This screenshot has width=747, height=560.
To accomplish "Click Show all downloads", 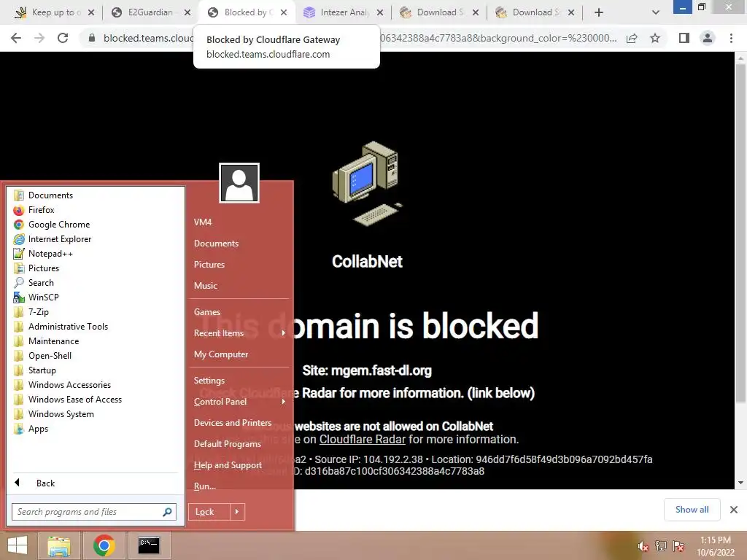I will tap(692, 510).
